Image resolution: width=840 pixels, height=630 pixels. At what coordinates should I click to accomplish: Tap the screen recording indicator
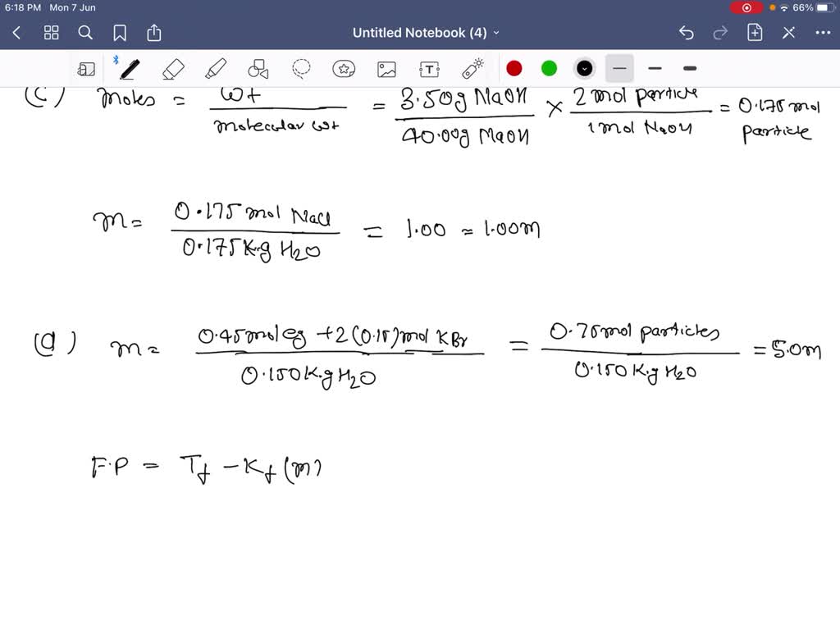746,7
